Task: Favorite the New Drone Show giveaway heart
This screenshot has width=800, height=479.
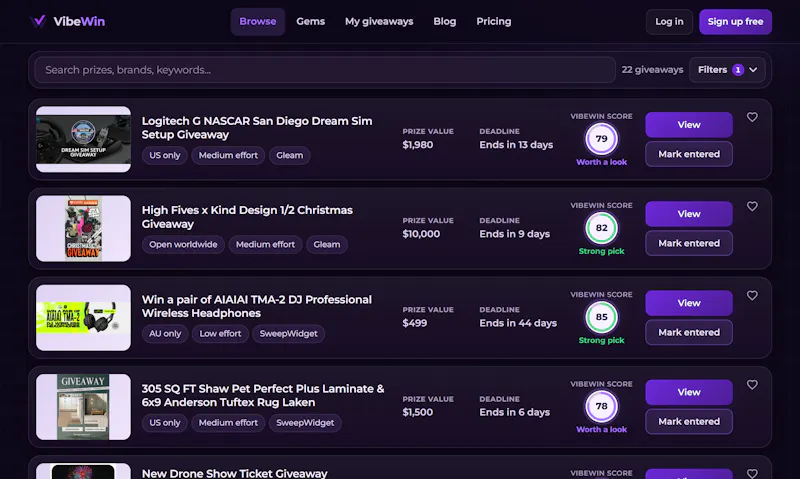Action: click(x=752, y=473)
